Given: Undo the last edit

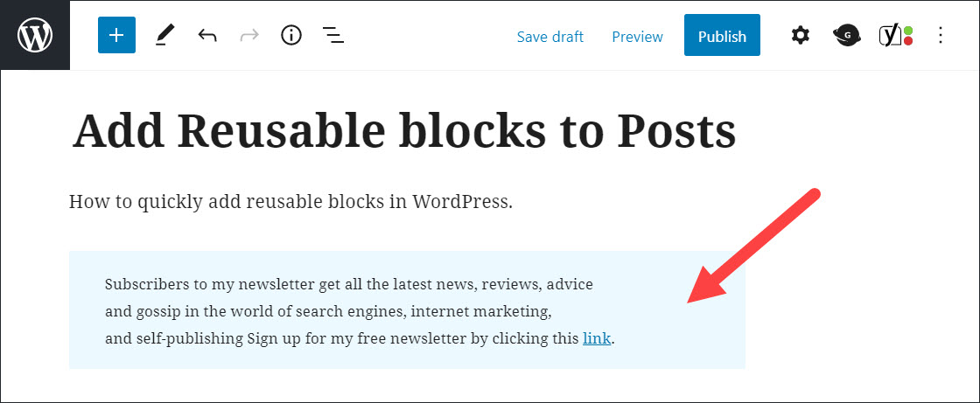Looking at the screenshot, I should click(x=207, y=36).
